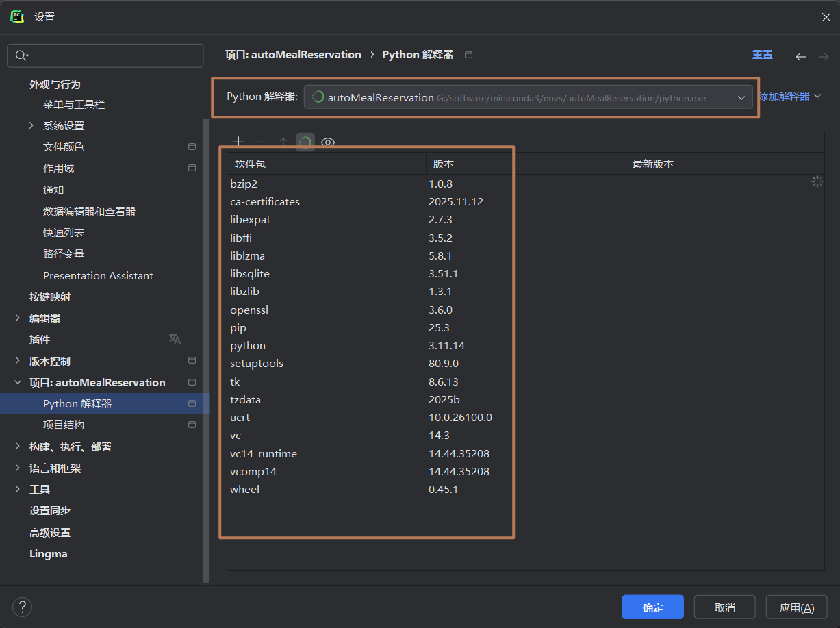The height and width of the screenshot is (628, 840).
Task: Click the plus icon to install a package
Action: (238, 142)
